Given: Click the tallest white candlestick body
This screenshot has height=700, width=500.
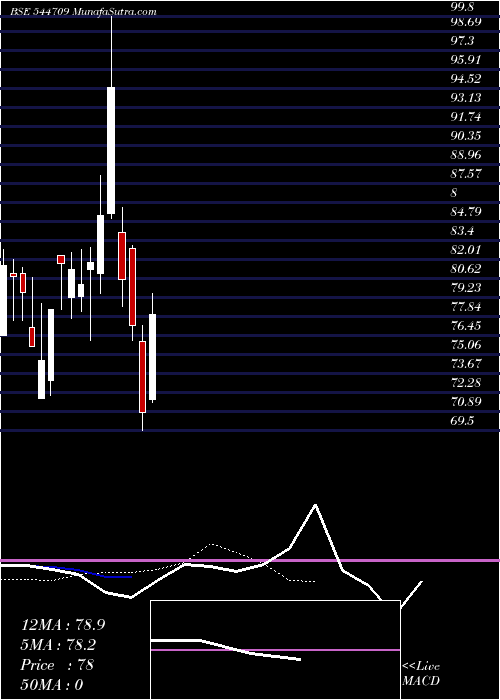Looking at the screenshot, I should (111, 150).
